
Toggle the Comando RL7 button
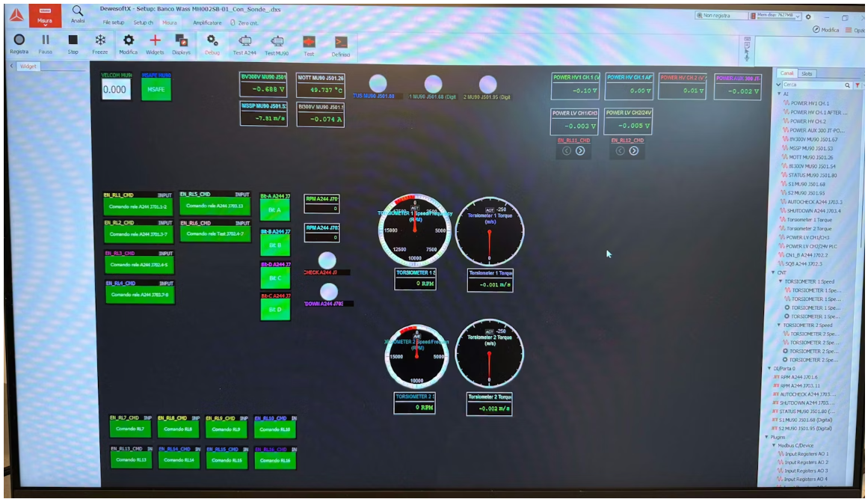tap(130, 429)
